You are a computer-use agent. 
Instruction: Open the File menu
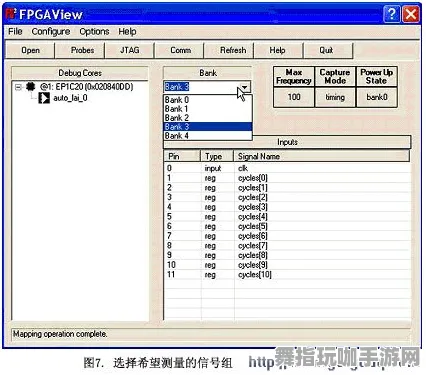click(15, 32)
